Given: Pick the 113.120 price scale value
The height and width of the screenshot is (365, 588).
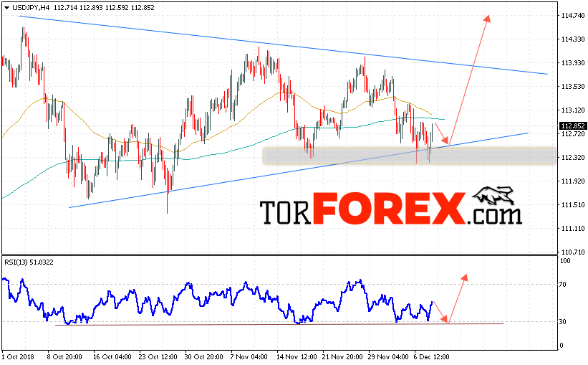Looking at the screenshot, I should (573, 110).
